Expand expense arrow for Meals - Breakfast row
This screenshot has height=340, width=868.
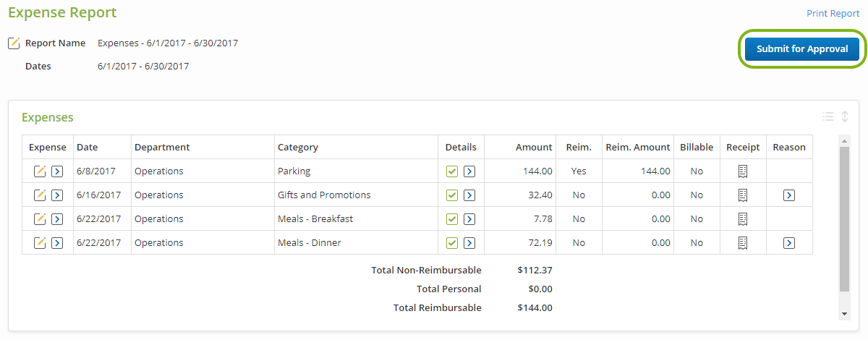(57, 219)
